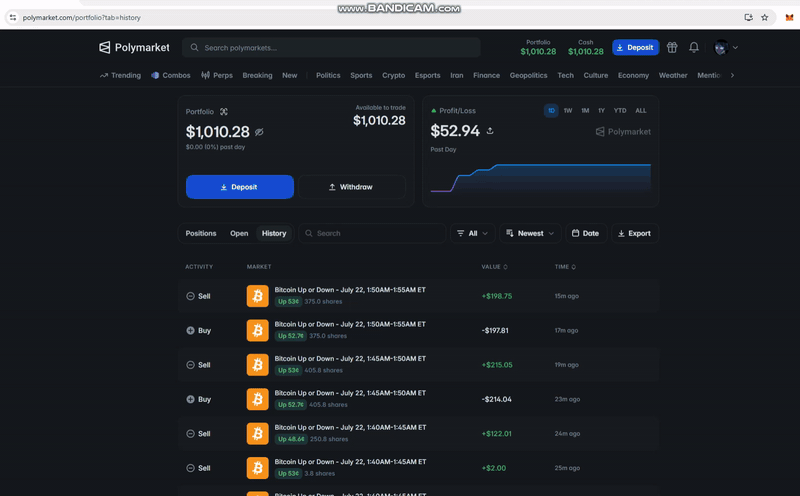
Task: Click the Withdraw button
Action: 352,187
